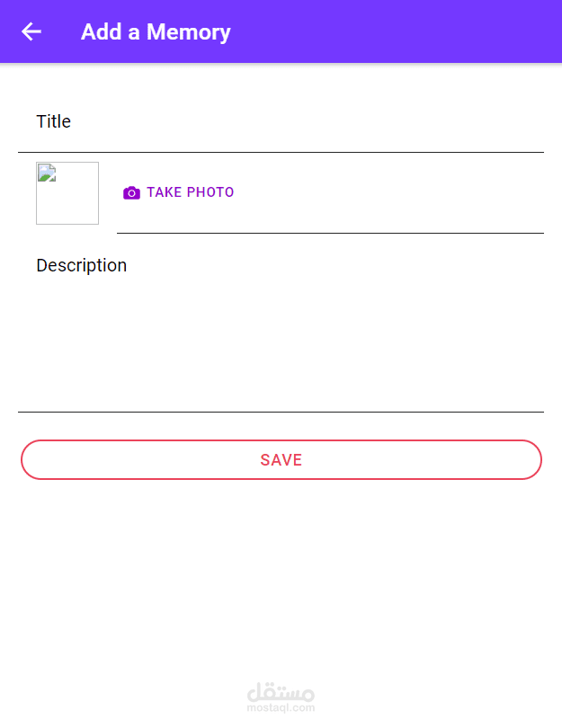This screenshot has height=728, width=562.
Task: Click the Add a Memory header title
Action: click(x=156, y=32)
